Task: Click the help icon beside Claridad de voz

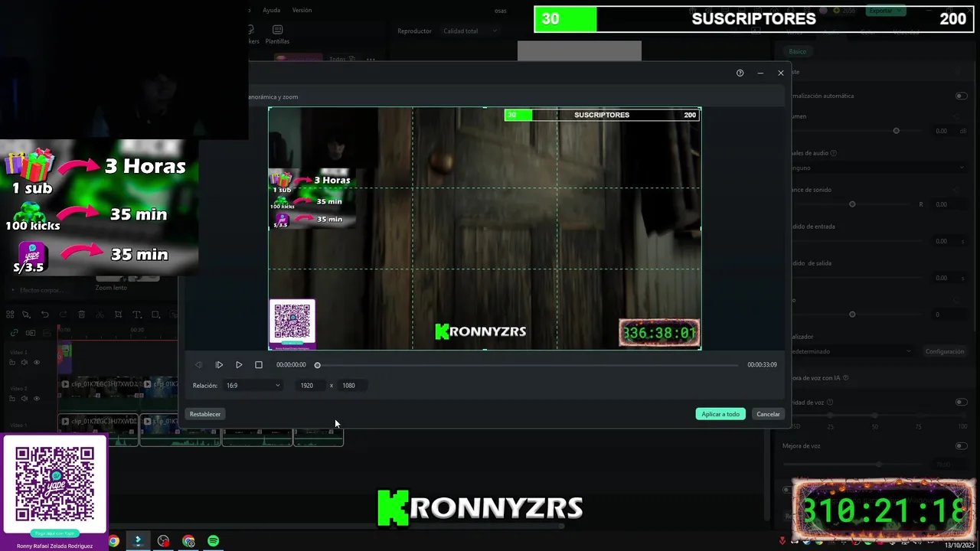Action: [830, 402]
